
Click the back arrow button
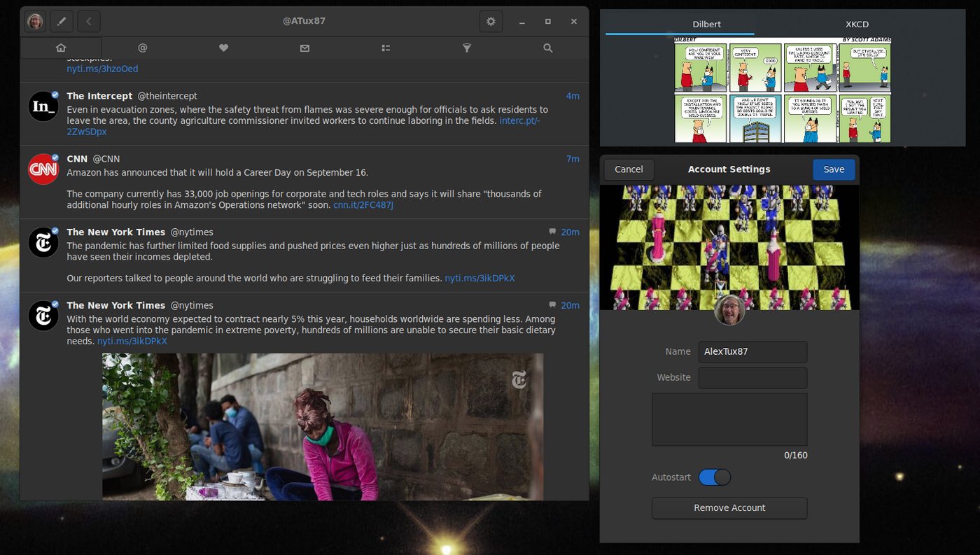tap(88, 22)
